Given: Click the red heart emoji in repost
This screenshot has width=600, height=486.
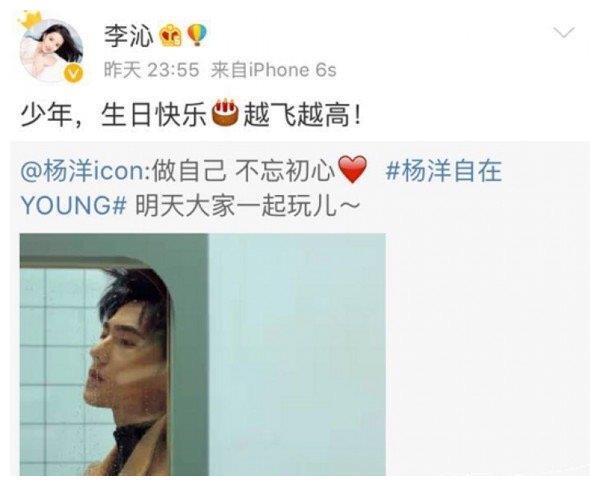Looking at the screenshot, I should tap(352, 169).
